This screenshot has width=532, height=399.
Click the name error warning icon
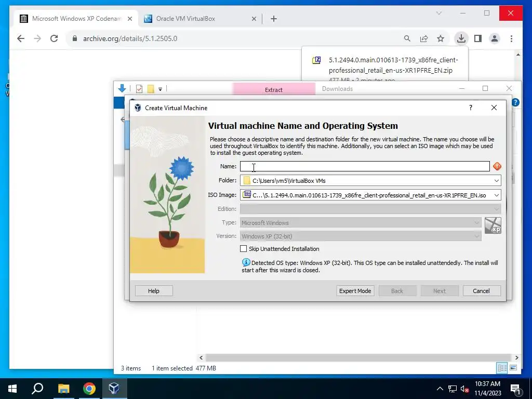click(497, 166)
